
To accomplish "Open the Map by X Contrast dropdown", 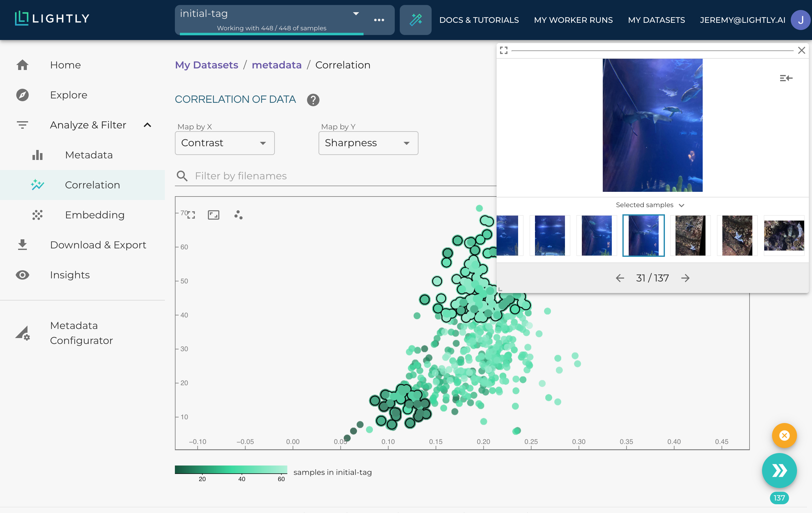I will coord(225,143).
